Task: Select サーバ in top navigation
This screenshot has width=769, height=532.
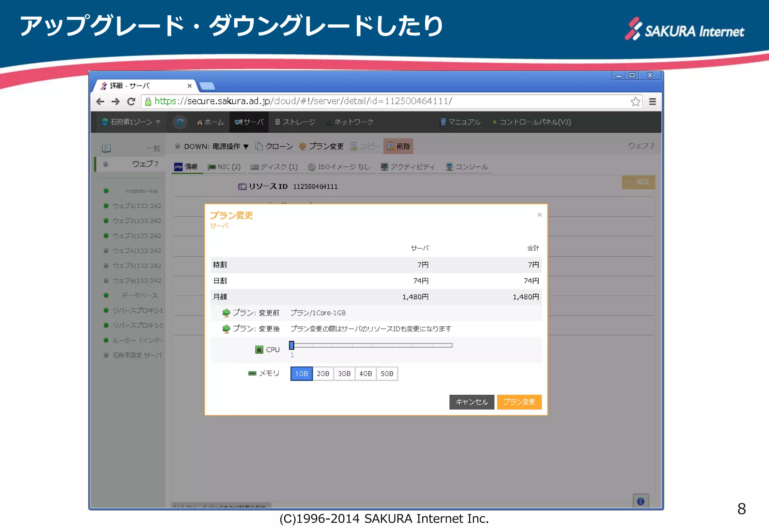Action: pos(249,122)
